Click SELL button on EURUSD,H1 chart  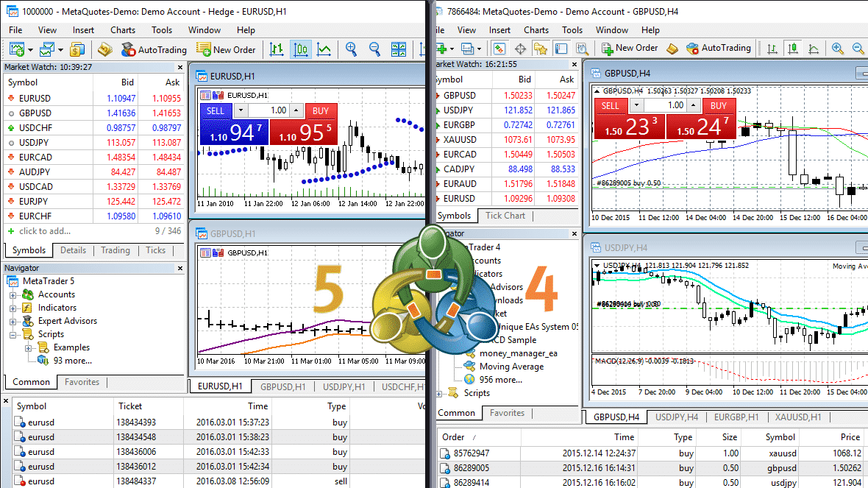[x=216, y=111]
